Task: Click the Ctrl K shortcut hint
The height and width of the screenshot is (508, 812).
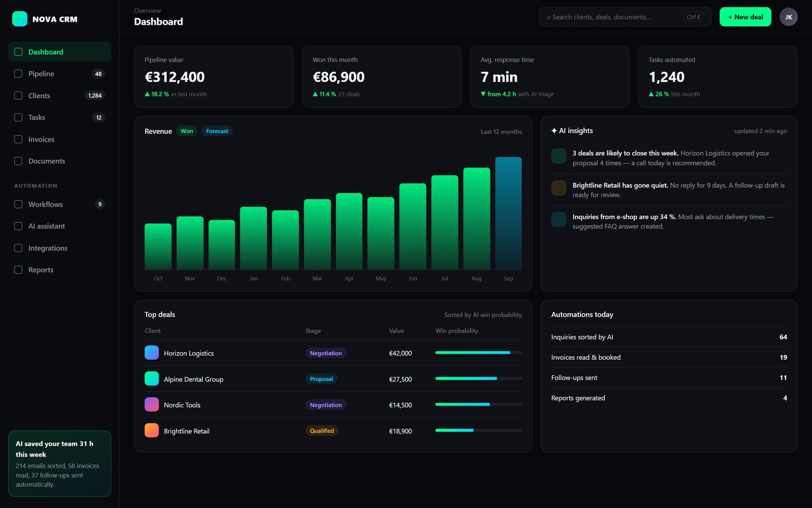Action: [x=694, y=17]
